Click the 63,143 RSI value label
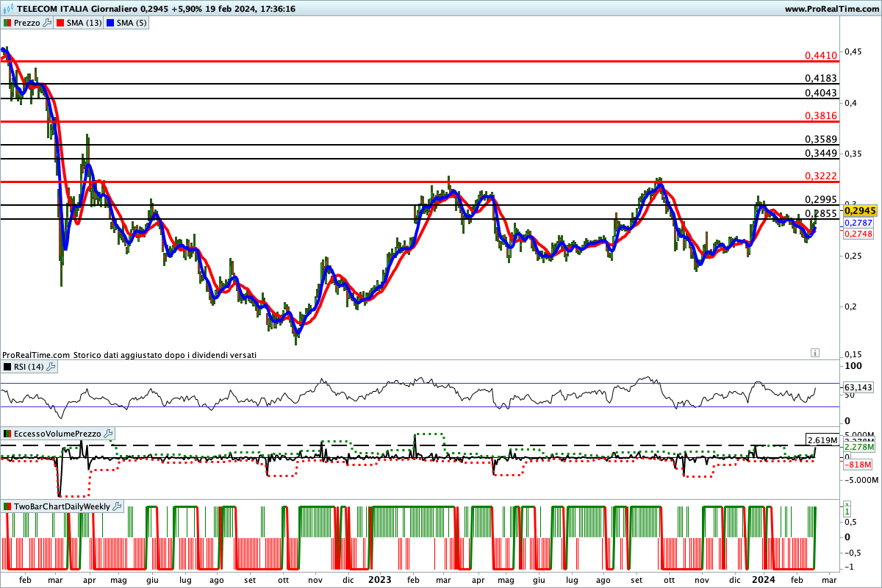This screenshot has height=588, width=882. 858,387
